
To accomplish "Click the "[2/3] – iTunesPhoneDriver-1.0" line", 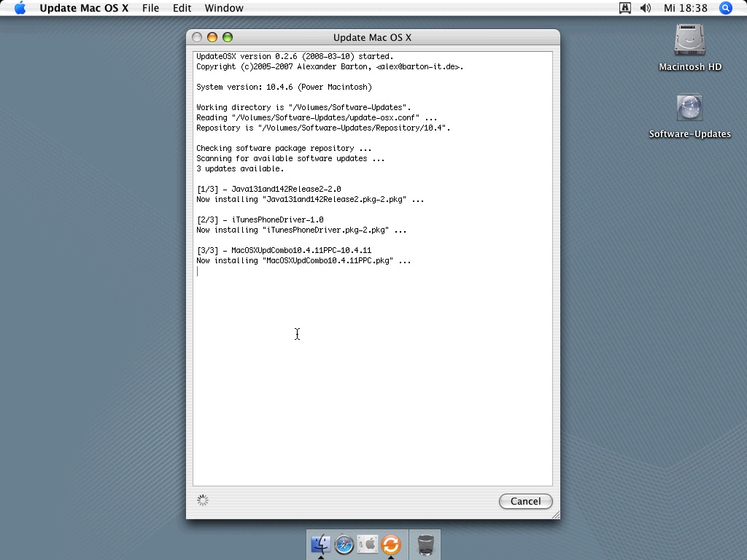I will (260, 220).
